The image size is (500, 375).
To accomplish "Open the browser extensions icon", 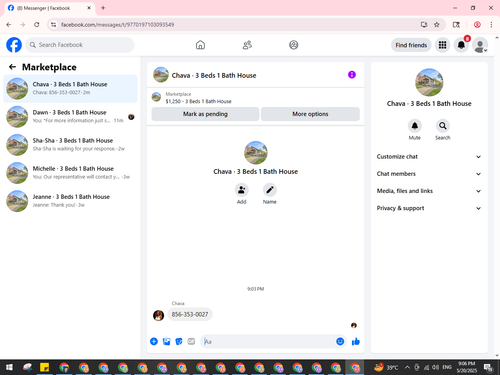I will pyautogui.click(x=456, y=25).
